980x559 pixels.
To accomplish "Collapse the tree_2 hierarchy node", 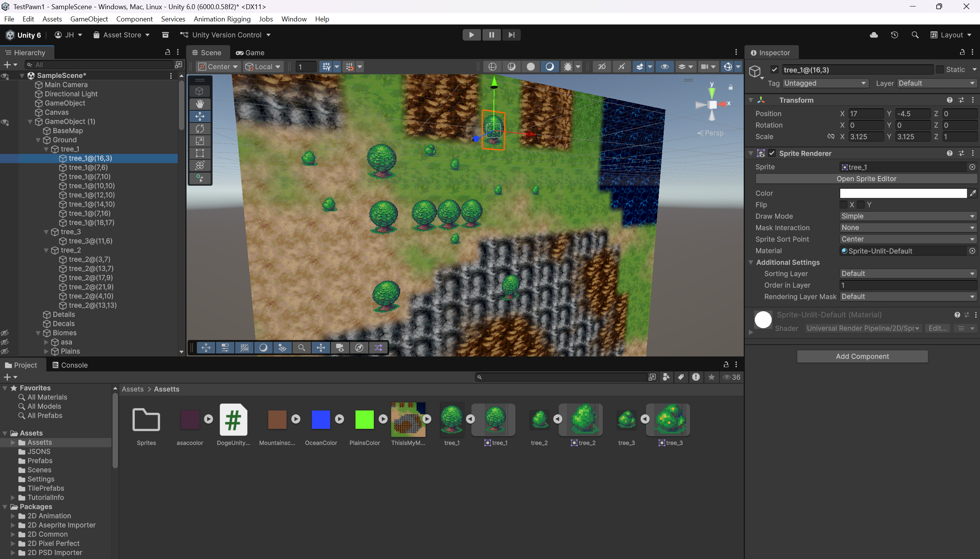I will point(46,250).
